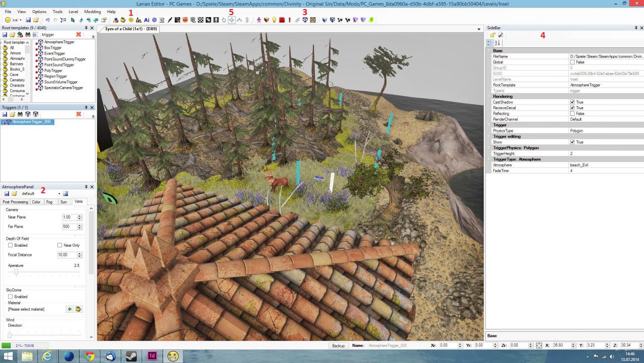Click the red exclamation mark icon
644x363 pixels.
(x=290, y=20)
